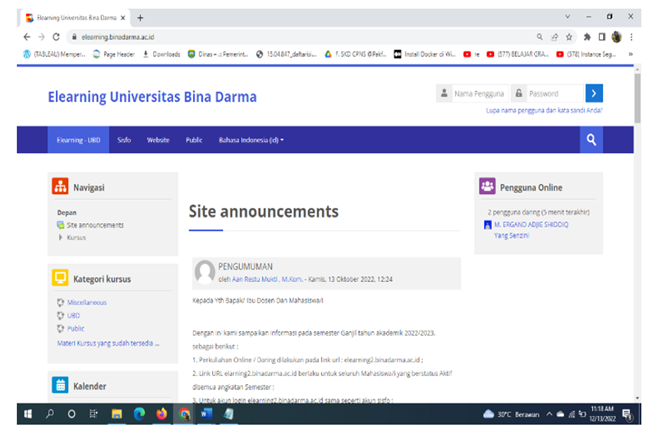Select the Elearning - UBD menu item
The image size is (649, 431).
coord(77,140)
